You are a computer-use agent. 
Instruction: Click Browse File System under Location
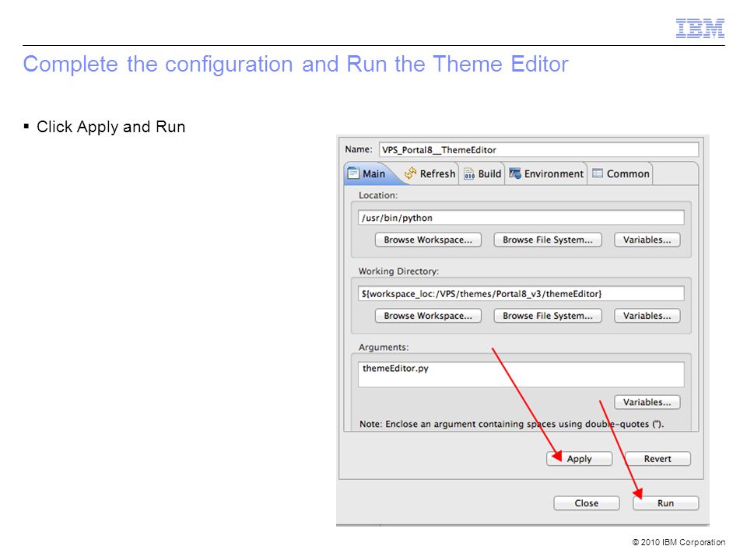pos(548,240)
